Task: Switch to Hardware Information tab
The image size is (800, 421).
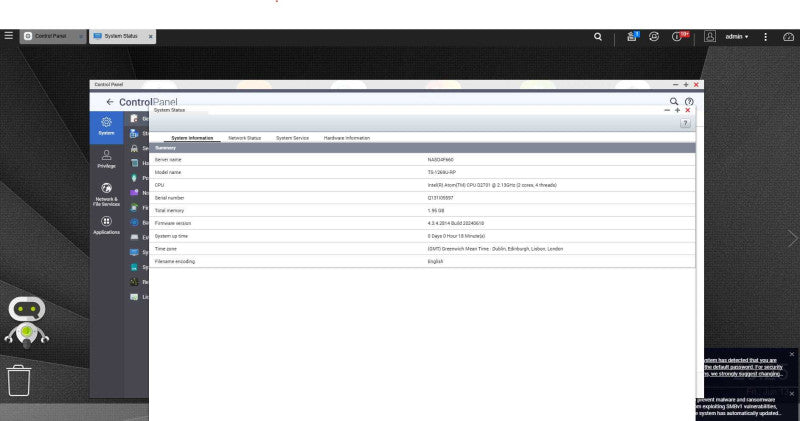Action: pos(347,138)
